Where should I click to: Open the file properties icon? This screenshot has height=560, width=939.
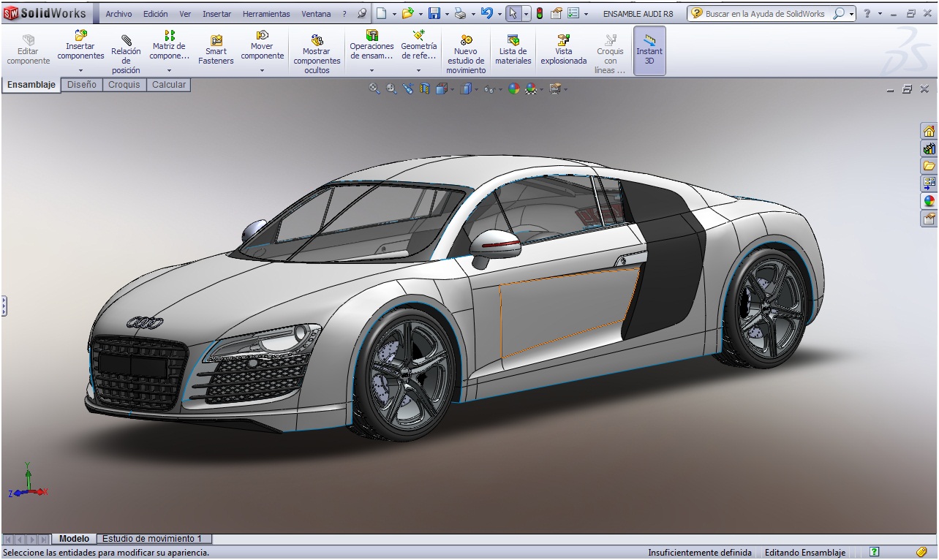click(x=557, y=13)
